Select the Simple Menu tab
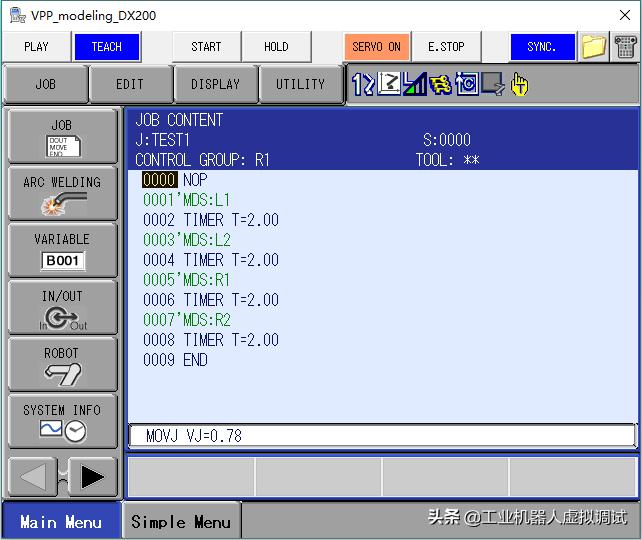This screenshot has width=642, height=540. [181, 522]
